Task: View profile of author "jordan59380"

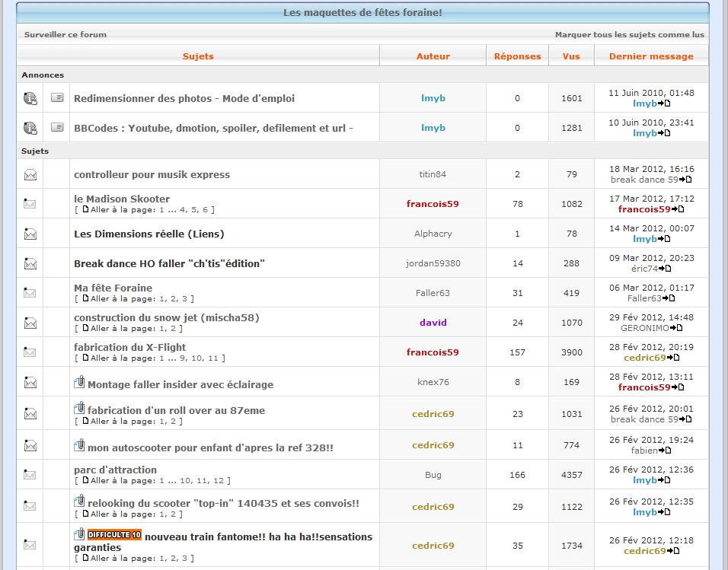Action: click(433, 263)
